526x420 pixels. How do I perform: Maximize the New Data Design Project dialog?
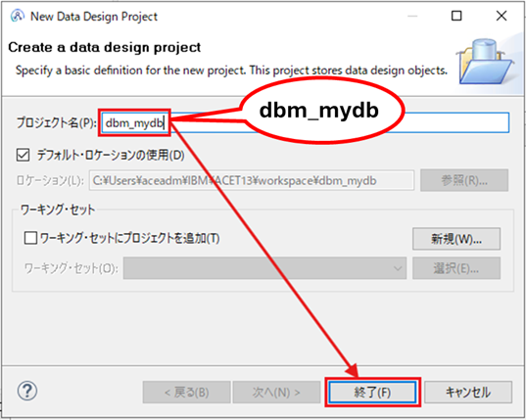pyautogui.click(x=456, y=16)
